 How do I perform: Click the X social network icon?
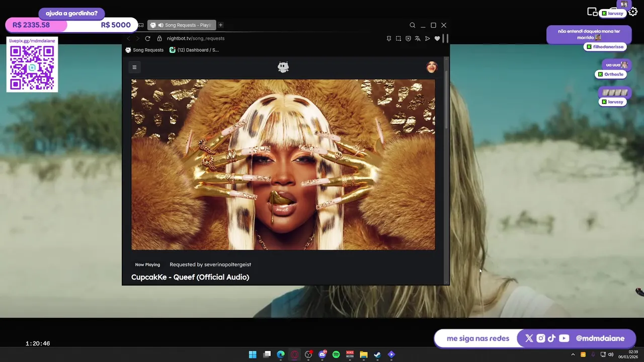point(529,338)
